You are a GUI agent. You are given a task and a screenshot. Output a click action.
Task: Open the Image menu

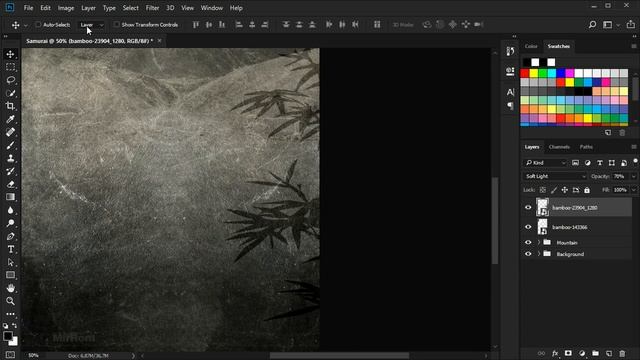pyautogui.click(x=66, y=8)
